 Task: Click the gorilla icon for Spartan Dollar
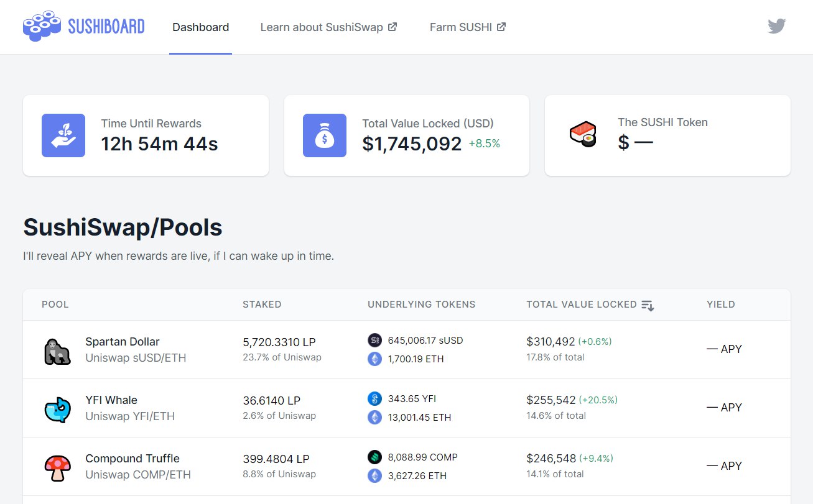tap(58, 352)
